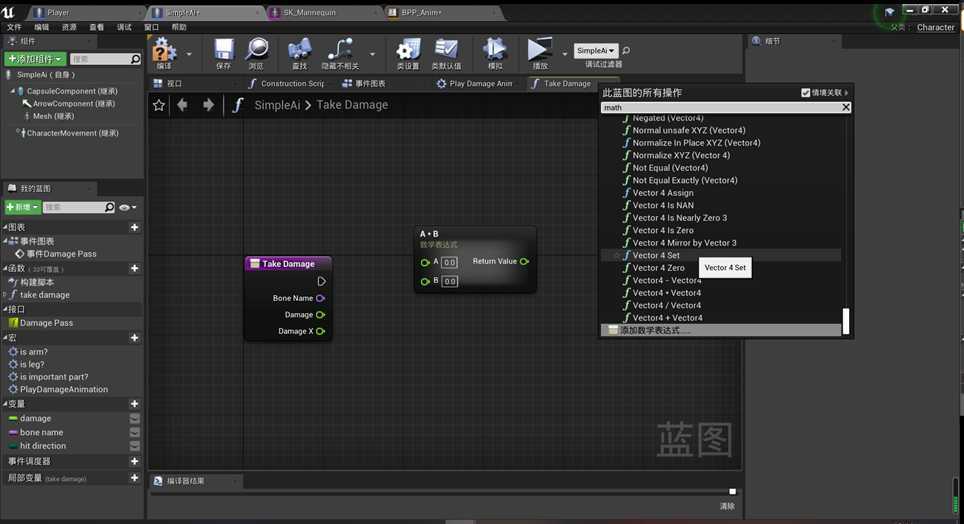Viewport: 964px width, 524px height.
Task: Open 资源 asset menu
Action: tap(69, 27)
